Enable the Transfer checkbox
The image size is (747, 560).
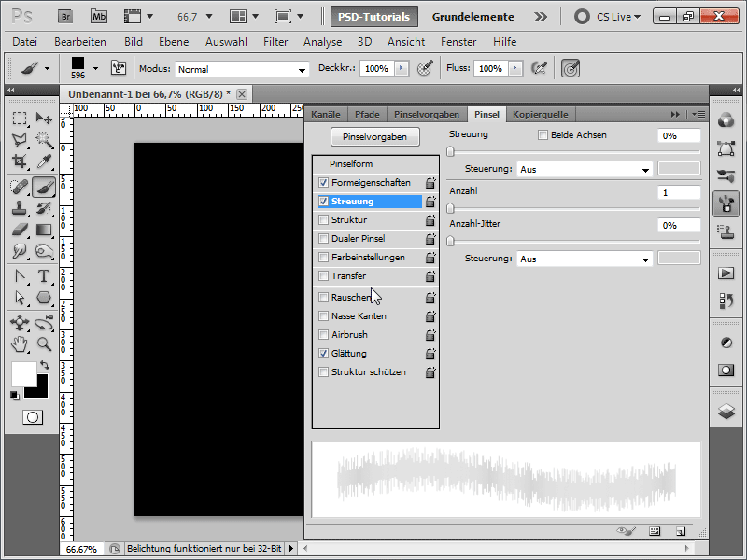point(323,275)
